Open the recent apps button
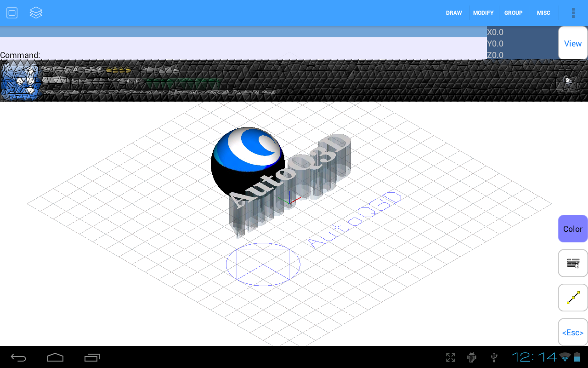This screenshot has width=588, height=368. [92, 357]
